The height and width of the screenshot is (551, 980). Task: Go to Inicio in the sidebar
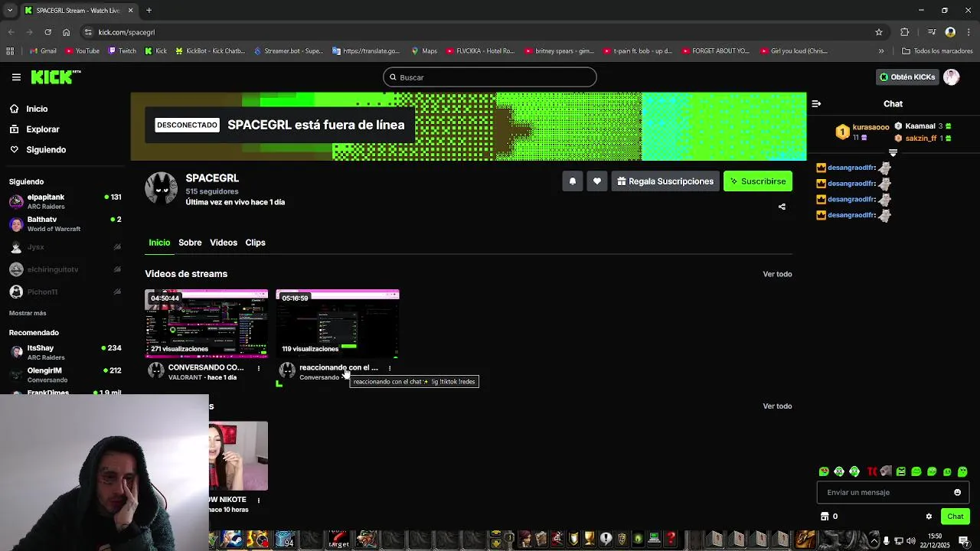(28, 109)
